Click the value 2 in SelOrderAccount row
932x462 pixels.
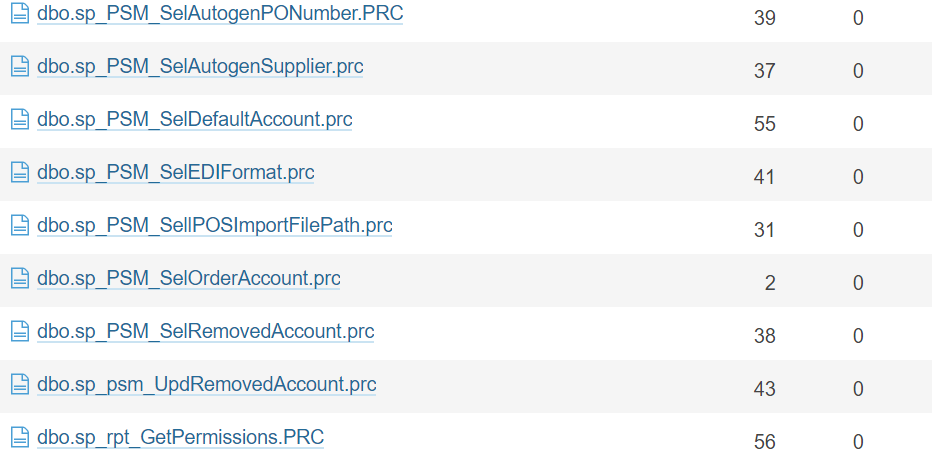click(x=770, y=283)
